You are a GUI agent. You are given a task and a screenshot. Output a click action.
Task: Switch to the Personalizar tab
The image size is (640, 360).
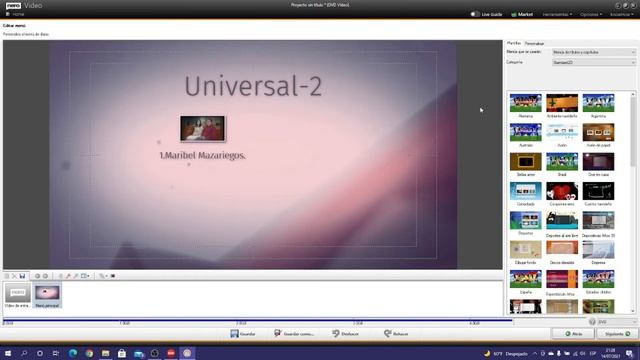[534, 43]
